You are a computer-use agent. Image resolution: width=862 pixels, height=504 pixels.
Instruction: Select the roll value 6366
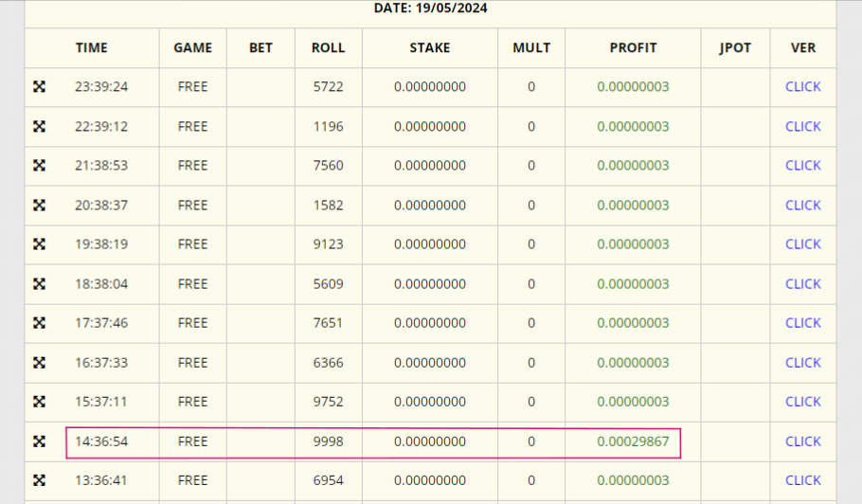pos(328,363)
